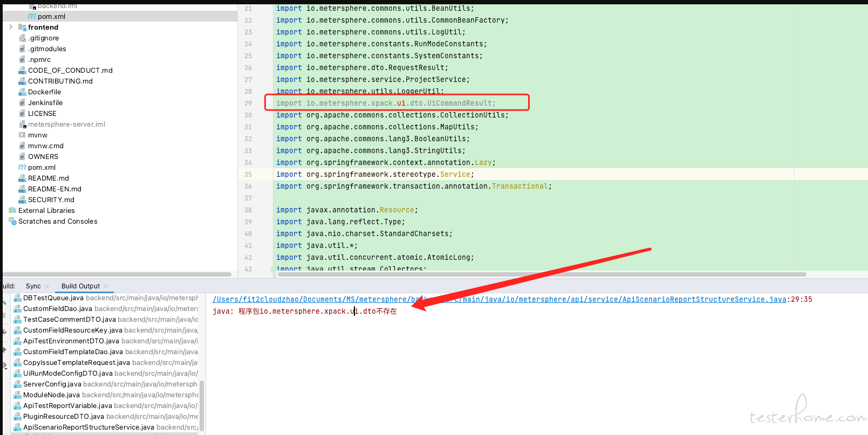
Task: Click the javax.annotation.Resource import line
Action: tap(347, 210)
